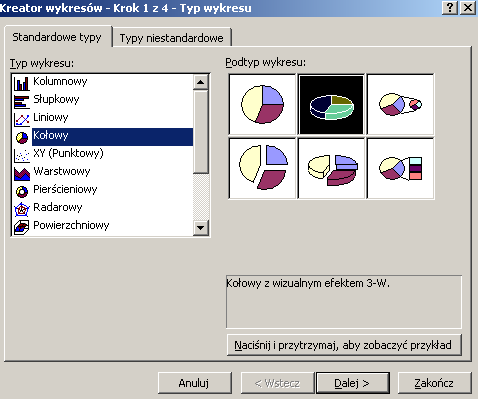Open the question mark help button

[450, 7]
